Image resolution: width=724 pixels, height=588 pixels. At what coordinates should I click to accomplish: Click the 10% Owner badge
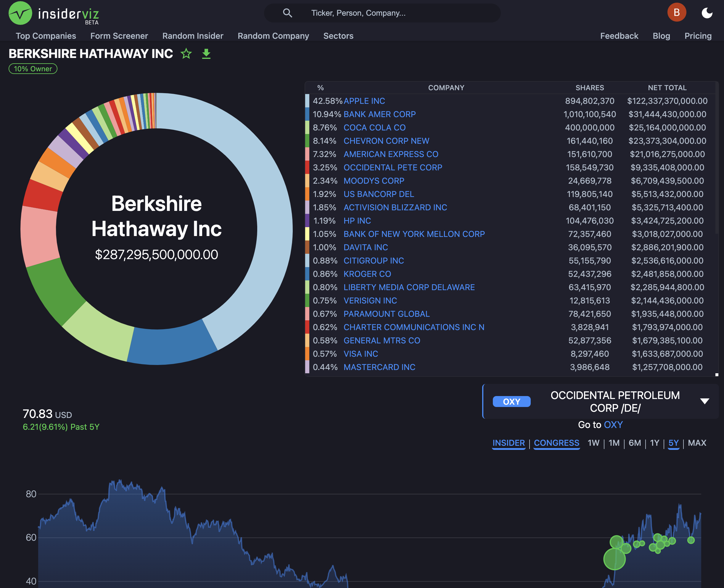pos(33,69)
